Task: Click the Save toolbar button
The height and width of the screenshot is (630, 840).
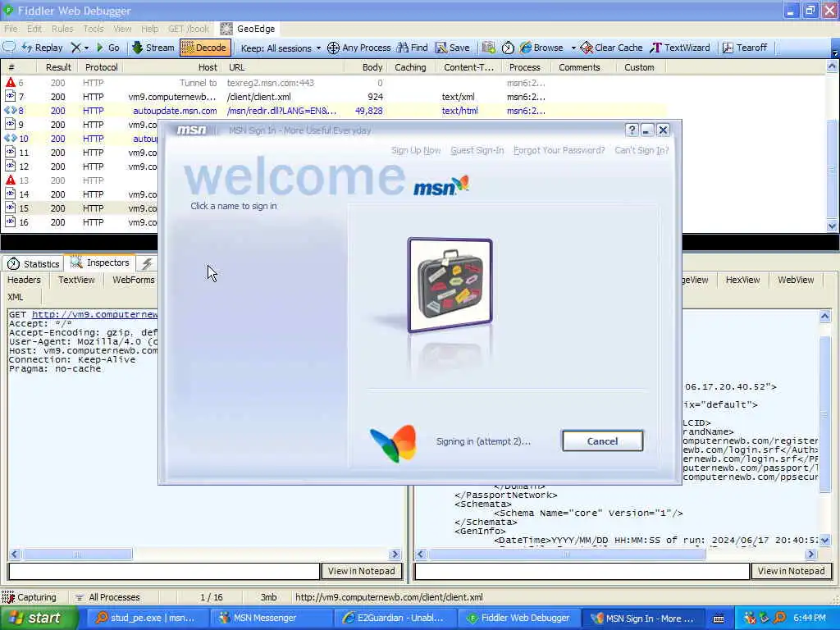Action: tap(453, 48)
